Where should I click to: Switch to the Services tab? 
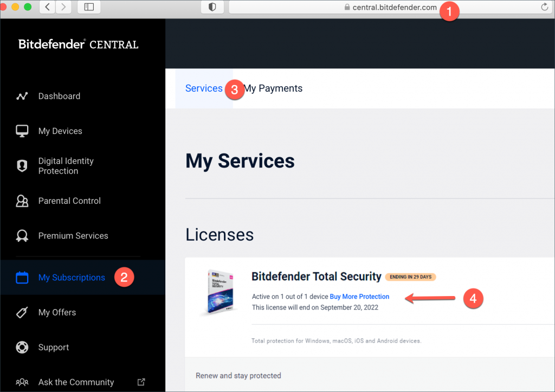click(x=204, y=88)
